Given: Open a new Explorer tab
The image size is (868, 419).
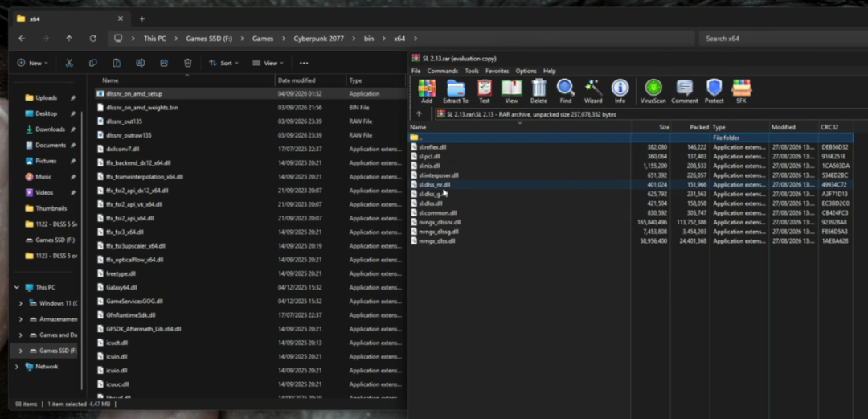Looking at the screenshot, I should [x=141, y=18].
